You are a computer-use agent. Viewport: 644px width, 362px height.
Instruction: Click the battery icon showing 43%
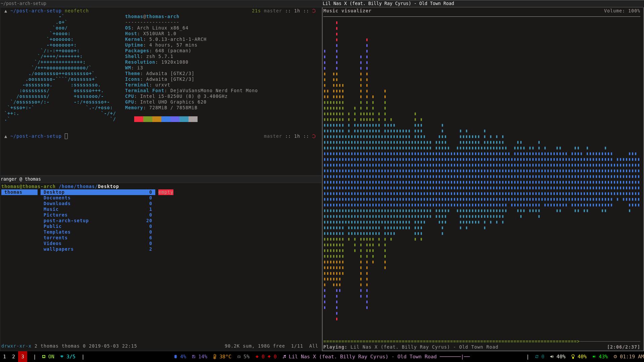[594, 357]
